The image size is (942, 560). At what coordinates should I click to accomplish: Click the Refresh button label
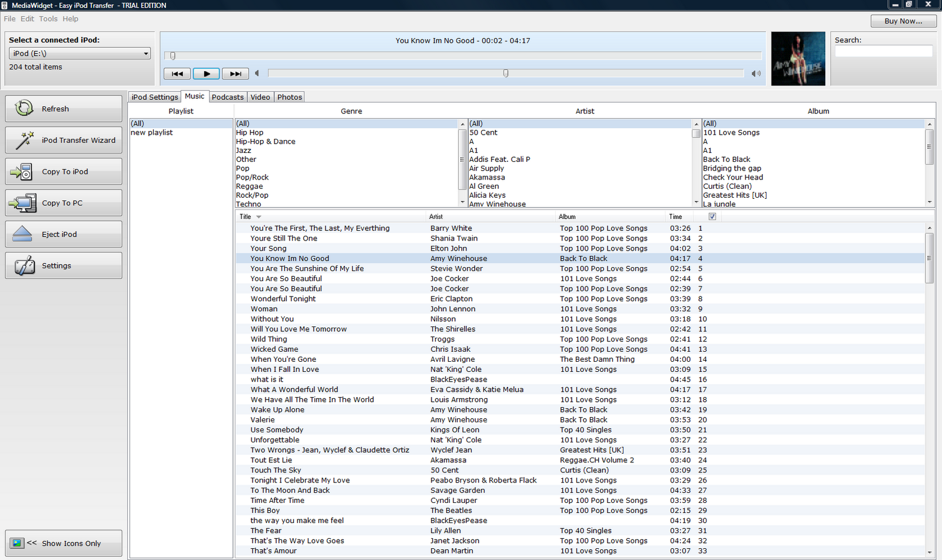55,109
